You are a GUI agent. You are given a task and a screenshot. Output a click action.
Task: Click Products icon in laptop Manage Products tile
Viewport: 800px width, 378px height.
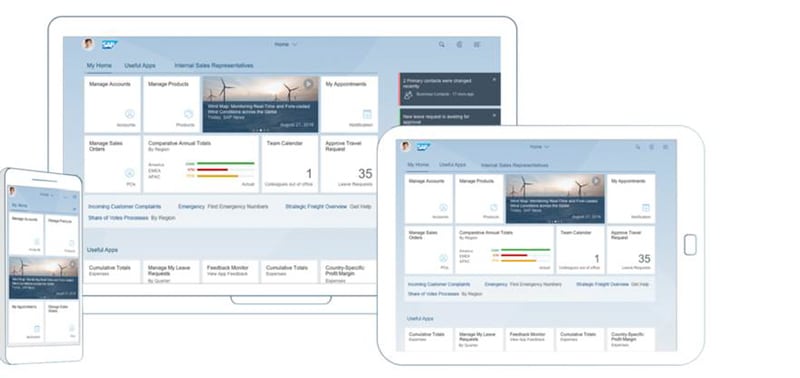[x=188, y=114]
